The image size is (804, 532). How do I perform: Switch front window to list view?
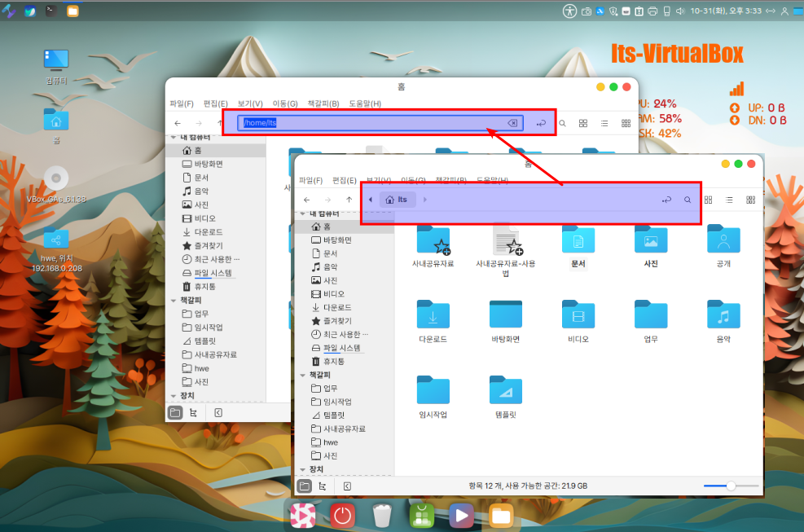[x=729, y=200]
